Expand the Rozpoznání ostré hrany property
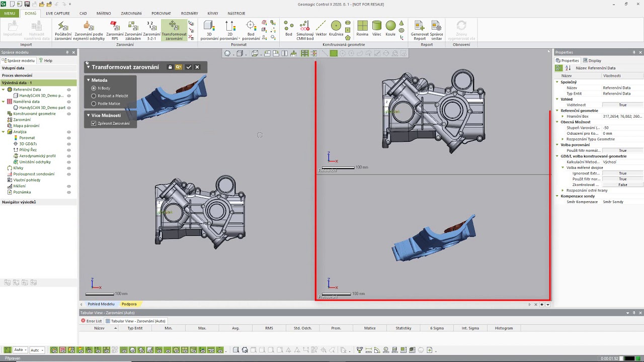Screen dimensions: 644x362 coord(562,191)
